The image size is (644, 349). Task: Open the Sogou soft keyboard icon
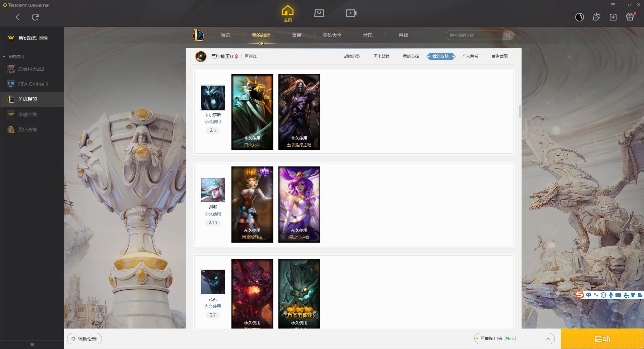click(618, 295)
